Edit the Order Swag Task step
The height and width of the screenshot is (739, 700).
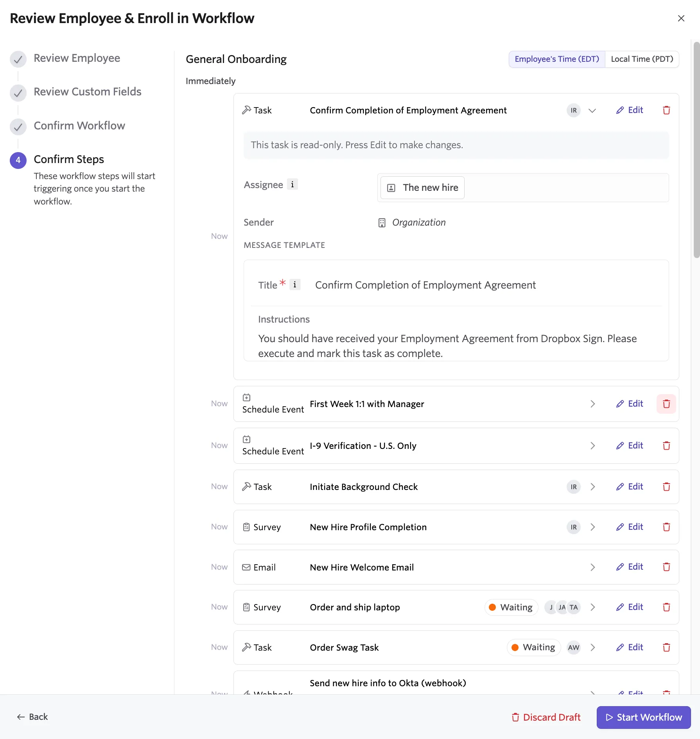(630, 648)
